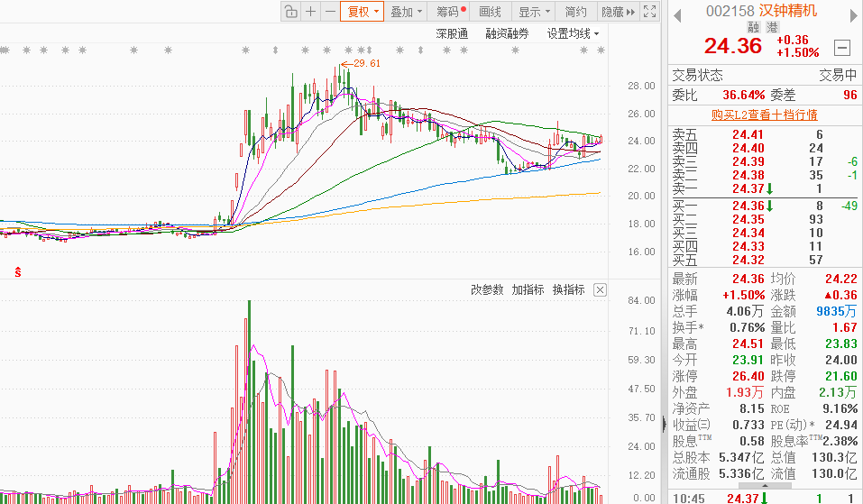Click the 卖四 price 24.40
This screenshot has width=863, height=504.
point(748,148)
